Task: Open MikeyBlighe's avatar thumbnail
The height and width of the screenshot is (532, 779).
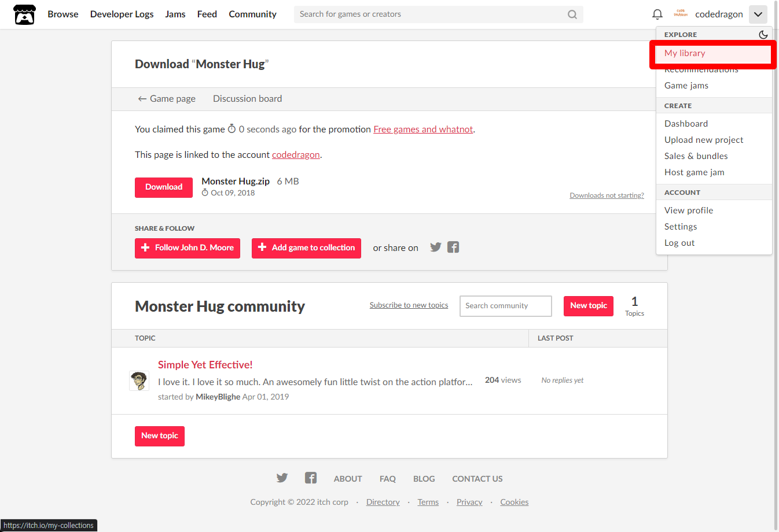Action: pyautogui.click(x=139, y=381)
